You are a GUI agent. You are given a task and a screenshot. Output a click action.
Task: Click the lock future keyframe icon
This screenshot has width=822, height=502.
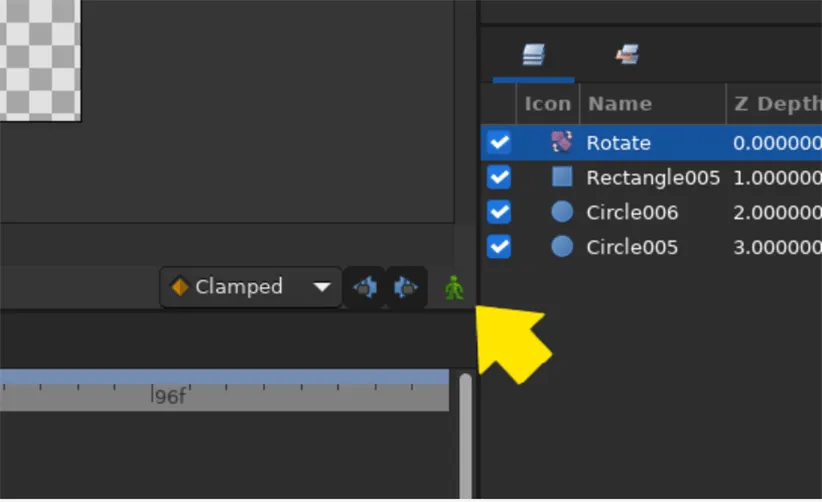406,288
